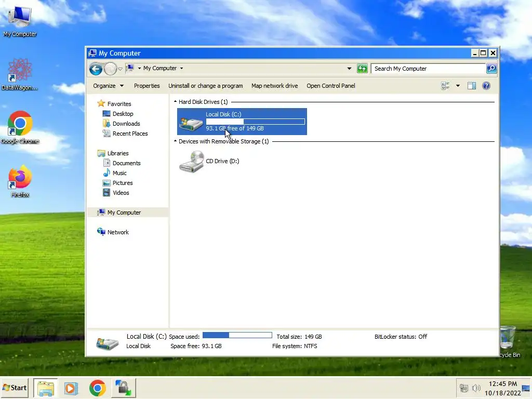Click the volume speaker tray icon
The image size is (532, 399).
click(x=476, y=388)
